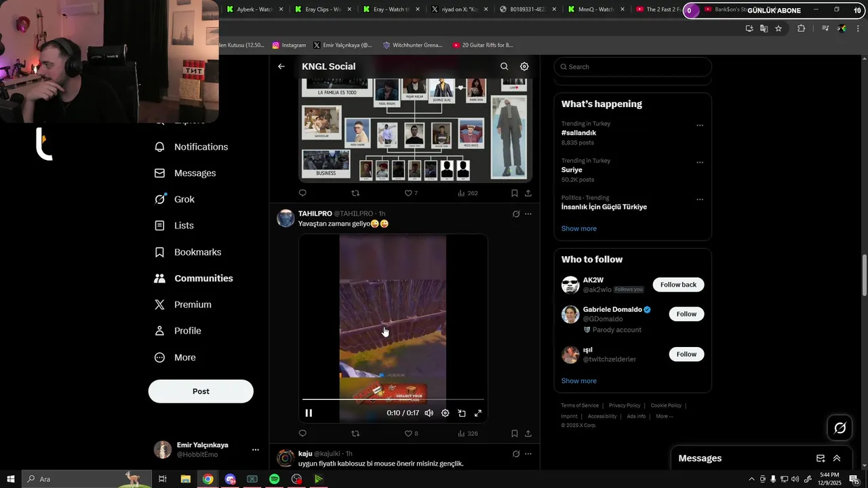The width and height of the screenshot is (868, 488).
Task: Seek on the video progress bar
Action: point(393,399)
